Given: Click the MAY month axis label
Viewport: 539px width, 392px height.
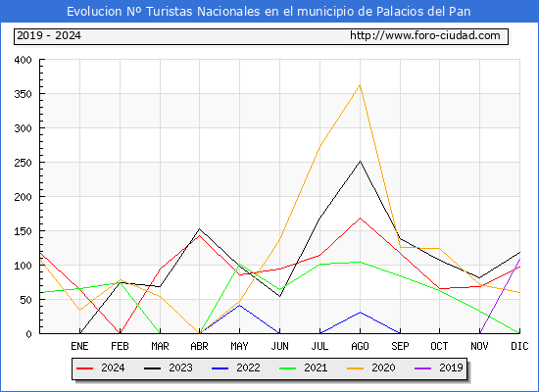Looking at the screenshot, I should click(239, 346).
